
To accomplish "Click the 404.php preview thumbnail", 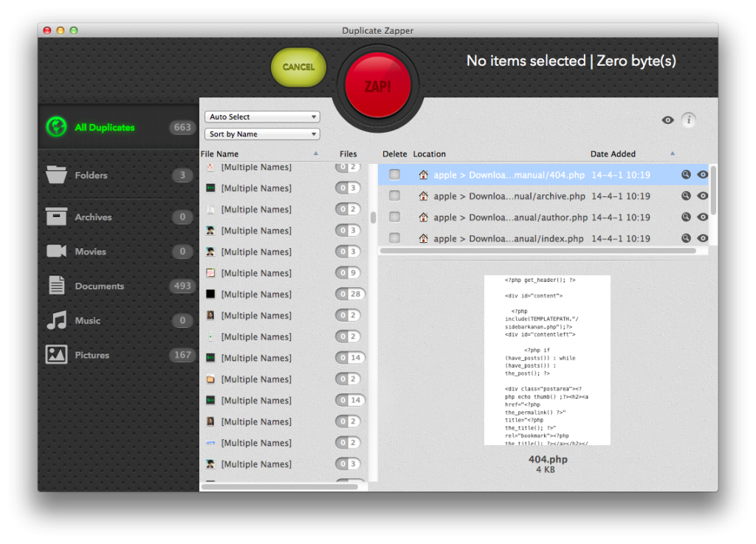I will [547, 359].
